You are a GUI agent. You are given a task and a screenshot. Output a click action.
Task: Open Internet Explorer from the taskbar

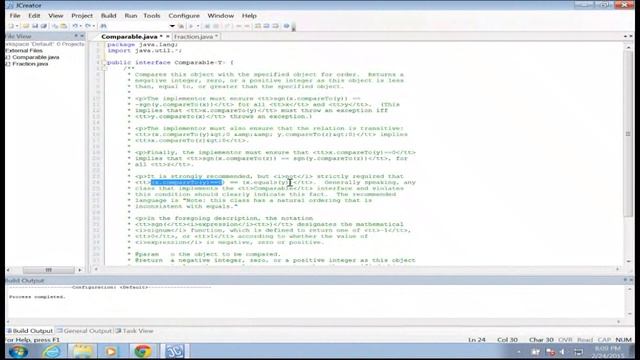click(x=52, y=351)
